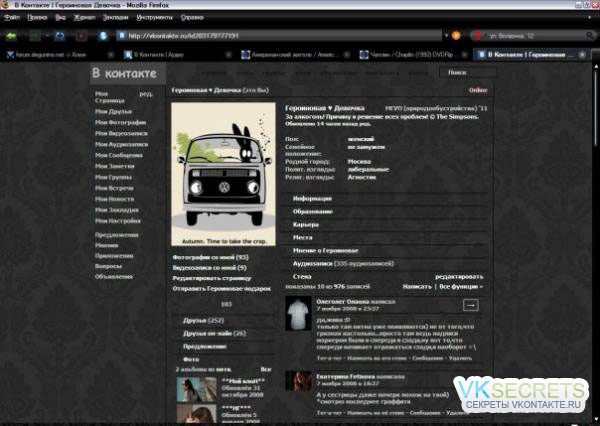Close the 'В Контакте | Аудио' tab
600x426 pixels.
[228, 55]
